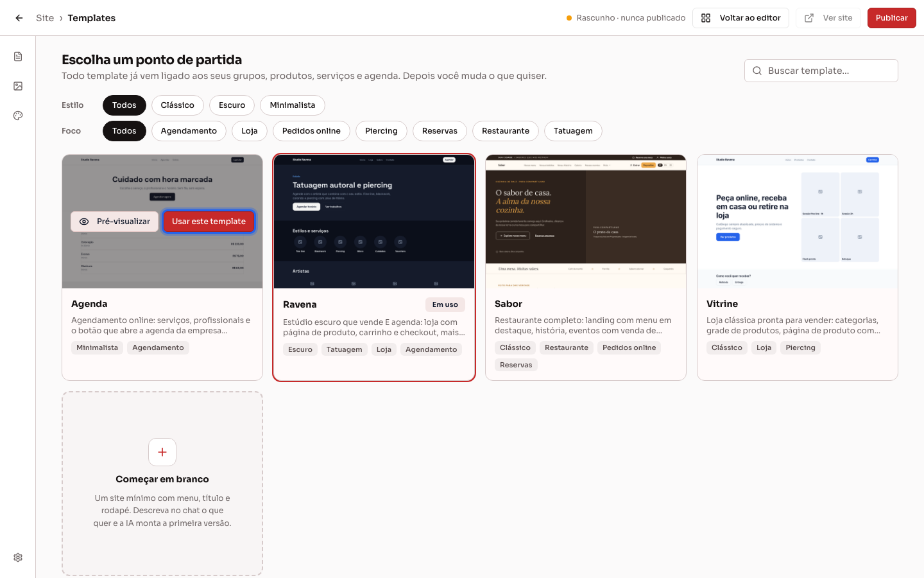Click Pedidos online tag on Sabor card
This screenshot has height=578, width=924.
pyautogui.click(x=629, y=347)
